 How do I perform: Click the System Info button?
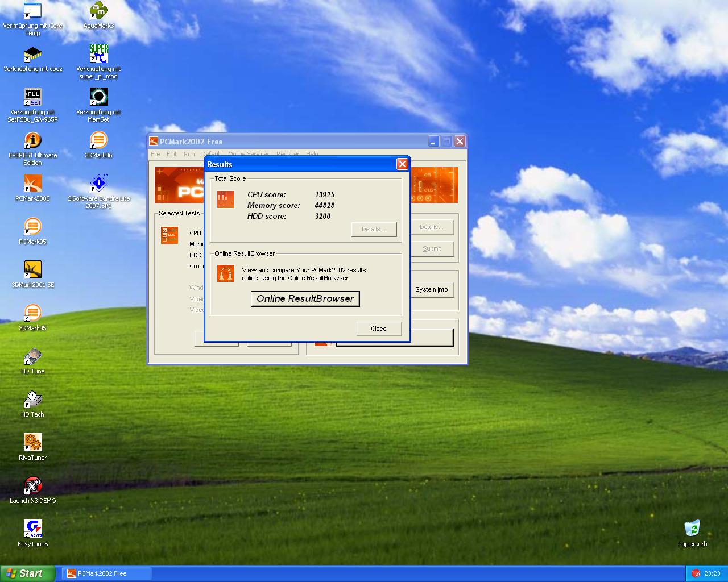point(431,289)
